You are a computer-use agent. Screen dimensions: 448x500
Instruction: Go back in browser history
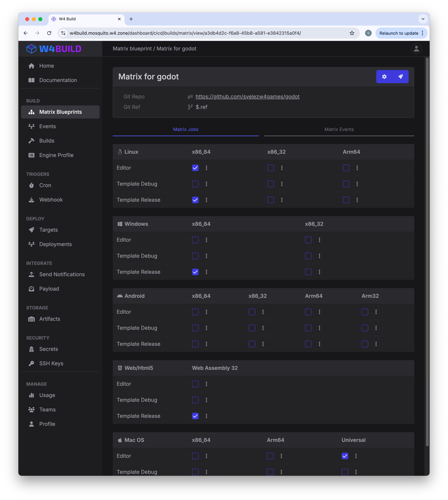(x=26, y=33)
